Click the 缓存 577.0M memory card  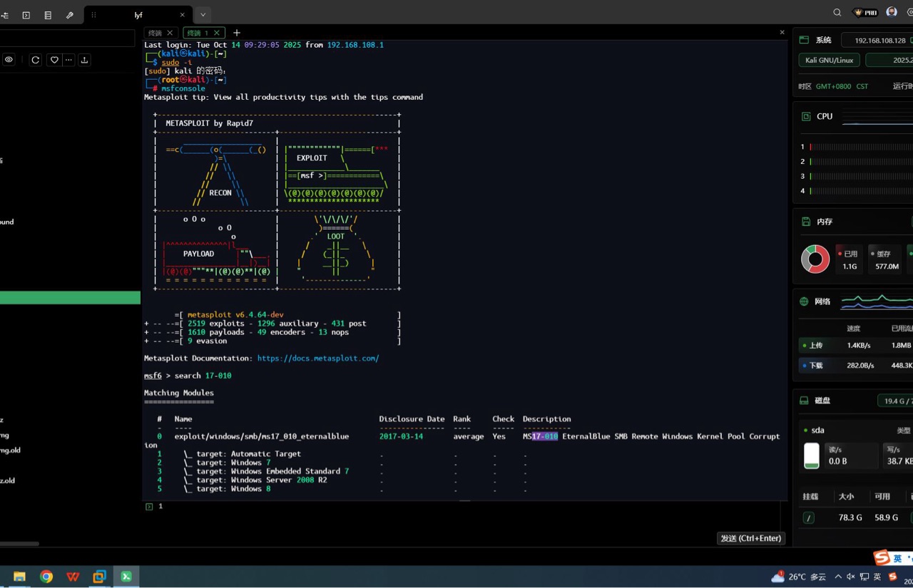[886, 259]
